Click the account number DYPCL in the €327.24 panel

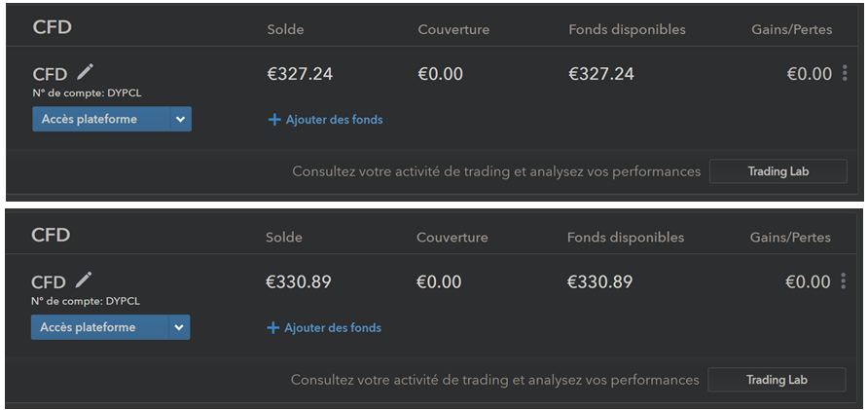click(130, 93)
